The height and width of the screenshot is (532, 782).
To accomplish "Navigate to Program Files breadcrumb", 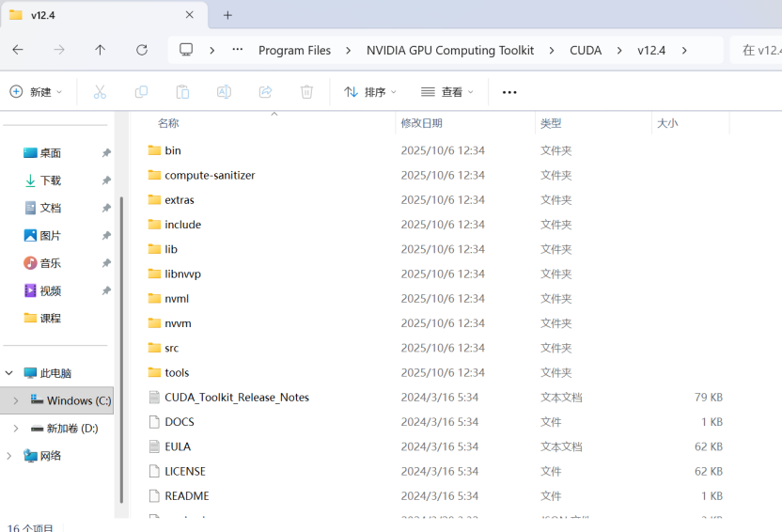I will [294, 51].
